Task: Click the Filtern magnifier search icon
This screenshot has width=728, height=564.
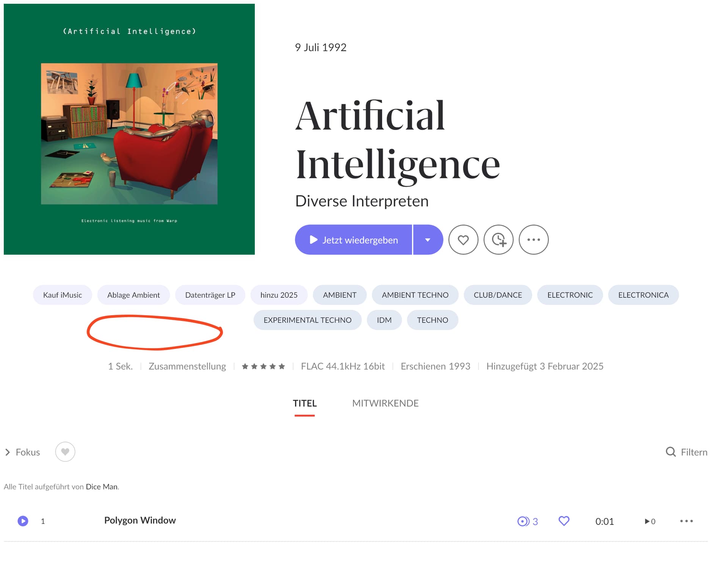Action: [x=671, y=452]
